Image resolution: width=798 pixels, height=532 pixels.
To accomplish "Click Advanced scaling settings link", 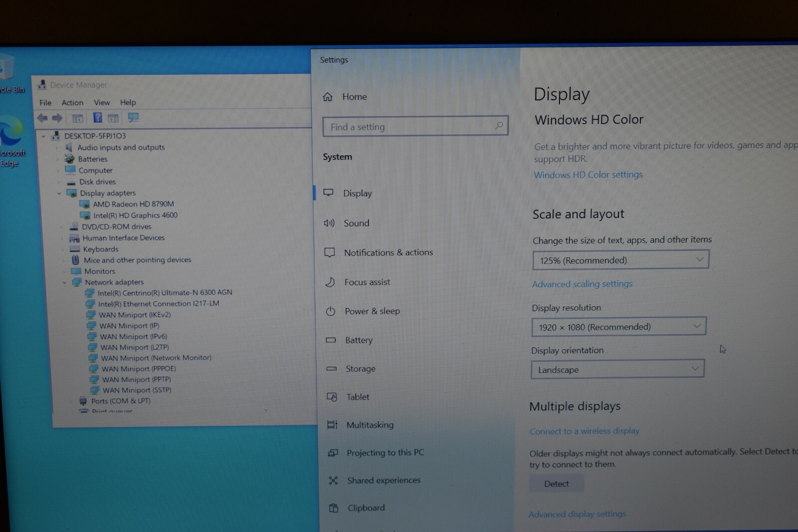I will click(x=582, y=284).
